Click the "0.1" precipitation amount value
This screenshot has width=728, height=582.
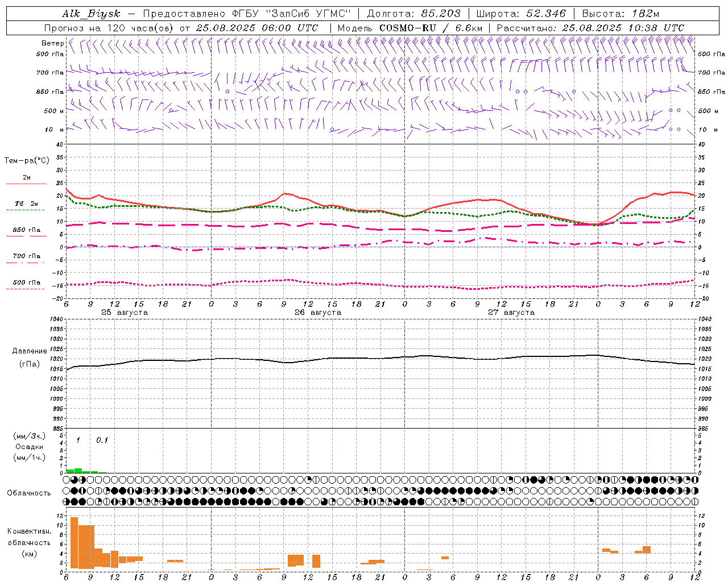coord(102,440)
